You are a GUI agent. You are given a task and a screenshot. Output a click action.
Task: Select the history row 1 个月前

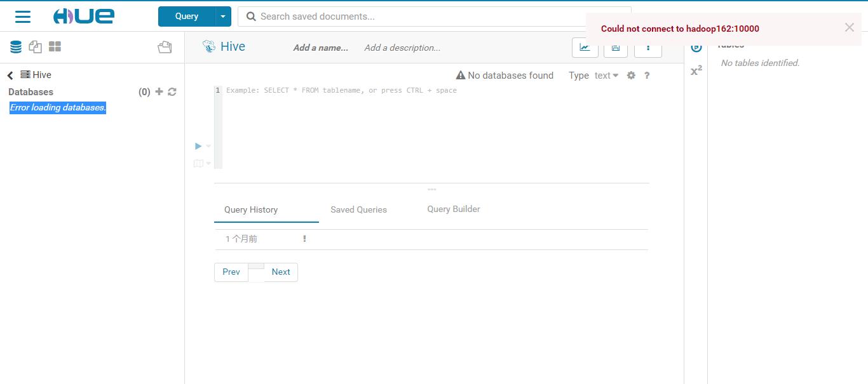[x=431, y=239]
